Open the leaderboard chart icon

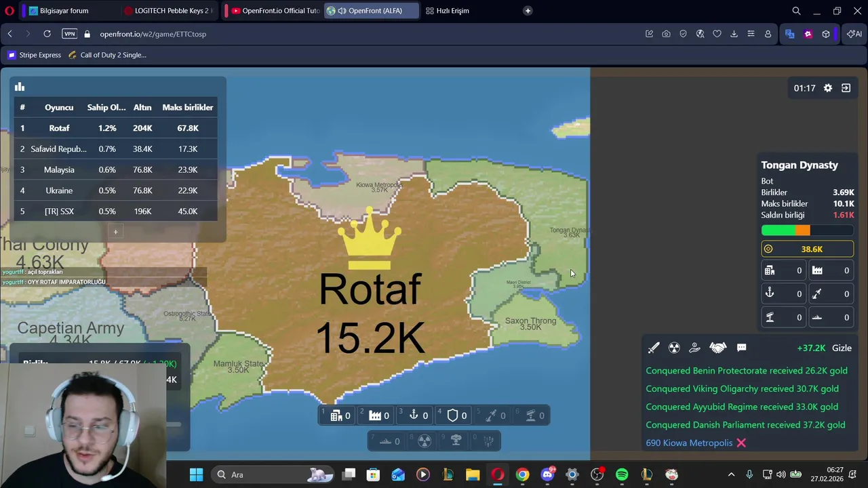point(20,87)
